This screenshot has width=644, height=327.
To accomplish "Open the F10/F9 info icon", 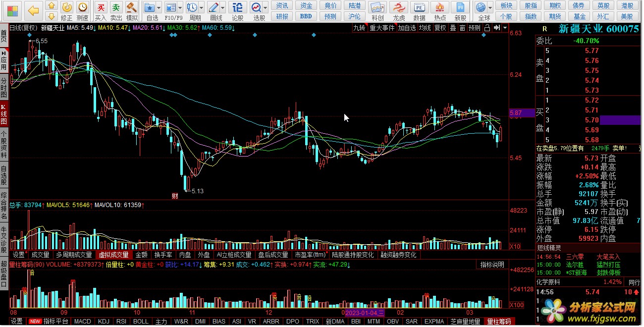I will (171, 7).
